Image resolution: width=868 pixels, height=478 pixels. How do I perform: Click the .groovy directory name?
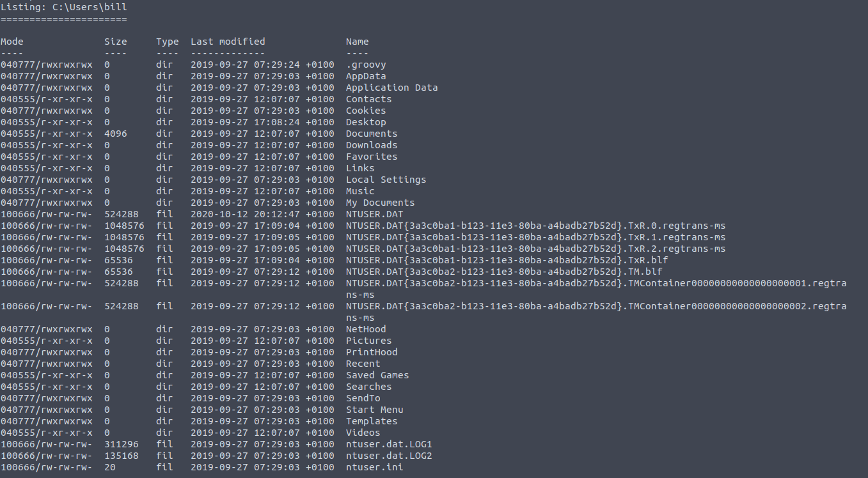coord(366,65)
